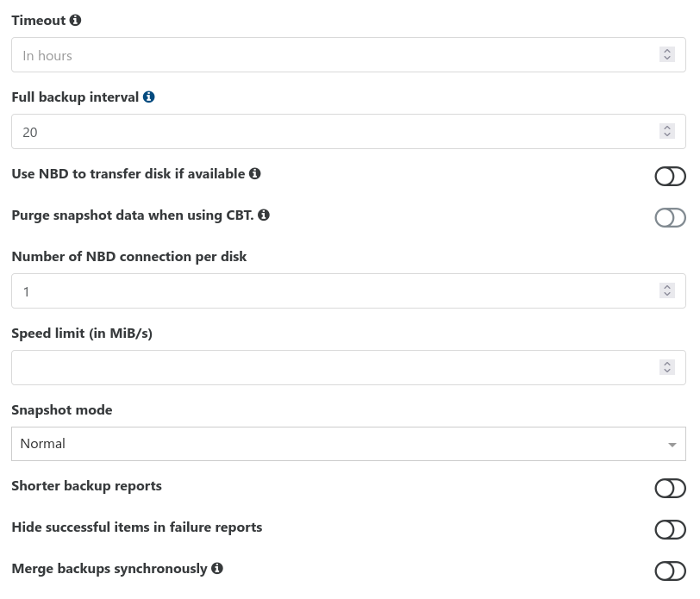Image resolution: width=700 pixels, height=599 pixels.
Task: Click the Timeout info icon
Action: coord(76,20)
